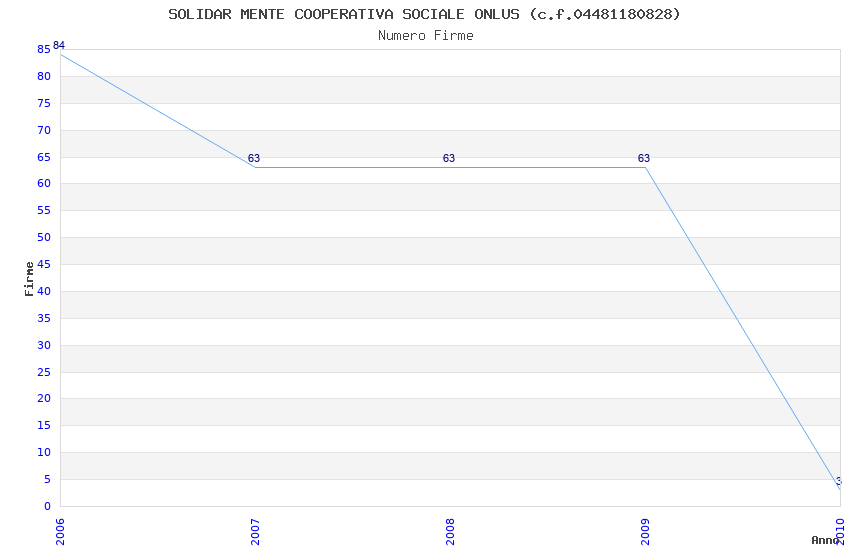Screen dimensions: 850x550
Task: Click the 70 y-axis tick label
Action: pyautogui.click(x=44, y=130)
